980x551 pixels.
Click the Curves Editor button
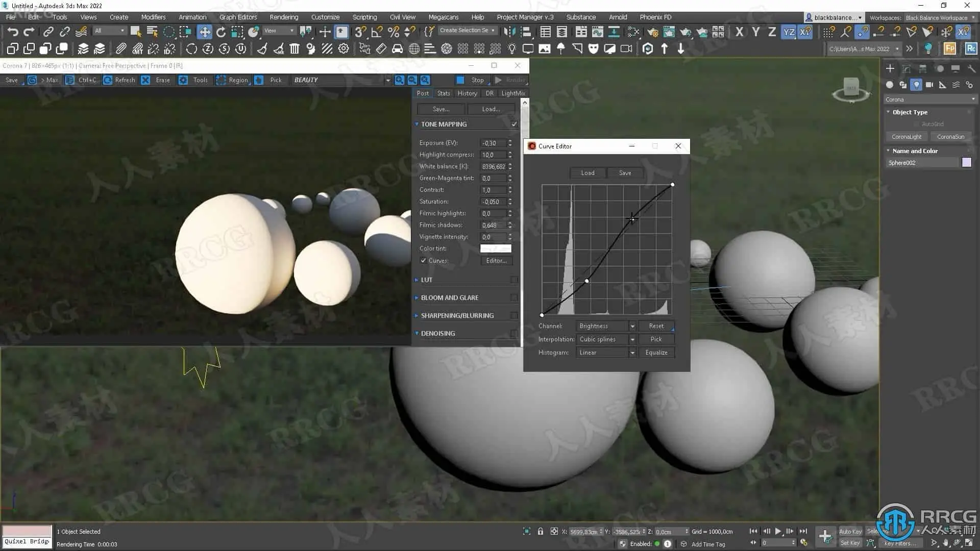[496, 260]
